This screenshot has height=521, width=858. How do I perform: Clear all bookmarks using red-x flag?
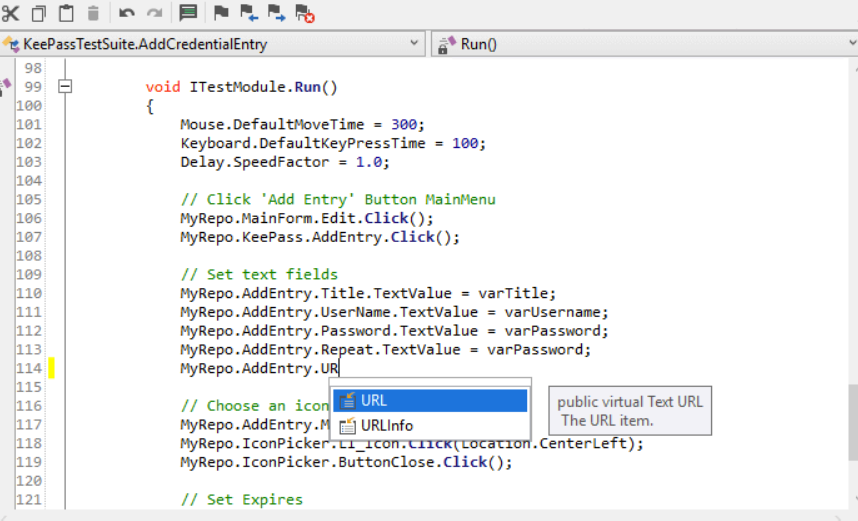coord(305,13)
